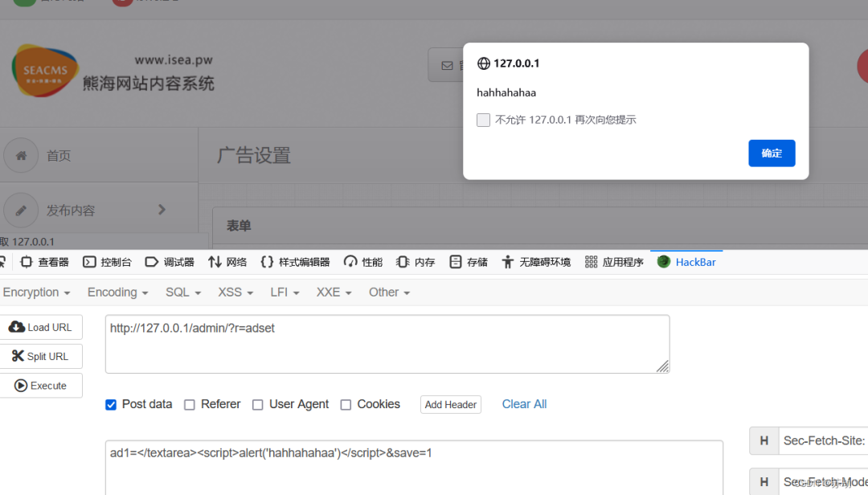The image size is (868, 495).
Task: Click the Clear All link
Action: (x=524, y=404)
